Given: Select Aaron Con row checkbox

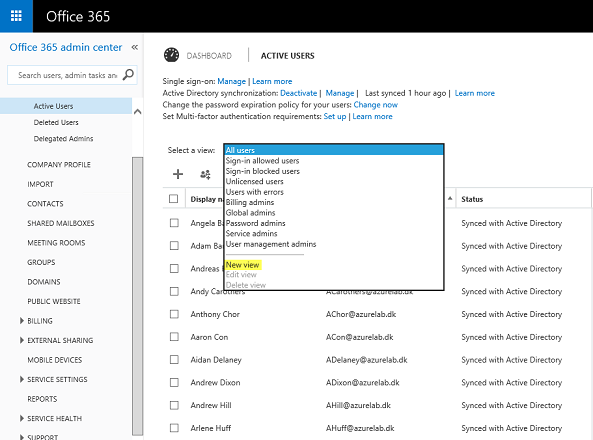Looking at the screenshot, I should [x=174, y=337].
